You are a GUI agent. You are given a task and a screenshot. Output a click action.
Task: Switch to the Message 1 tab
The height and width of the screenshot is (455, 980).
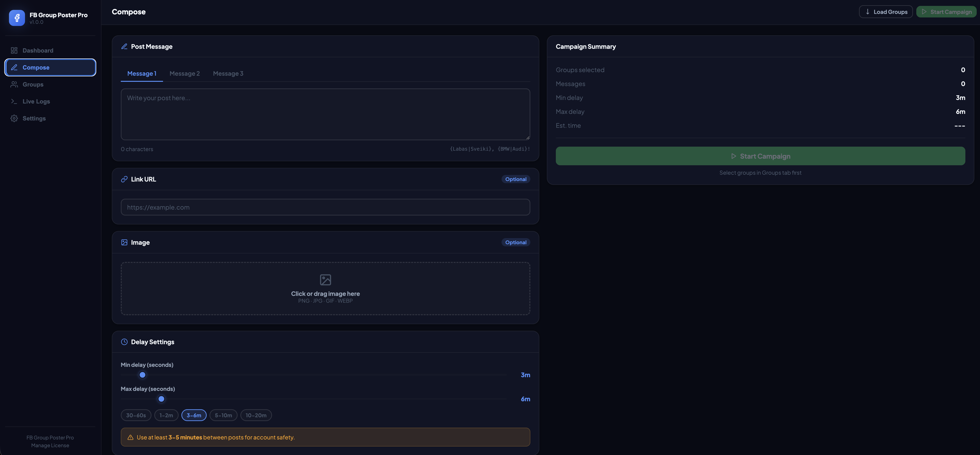click(x=142, y=73)
